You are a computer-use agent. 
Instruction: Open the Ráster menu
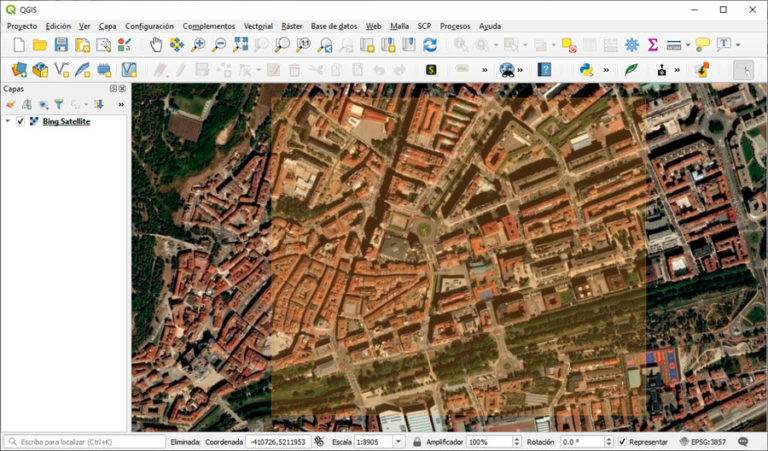[292, 26]
